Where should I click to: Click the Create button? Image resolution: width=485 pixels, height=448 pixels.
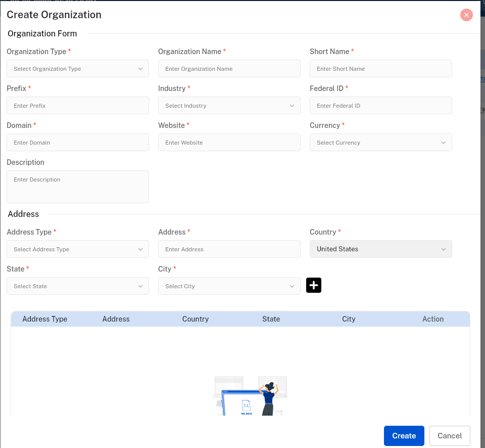404,436
